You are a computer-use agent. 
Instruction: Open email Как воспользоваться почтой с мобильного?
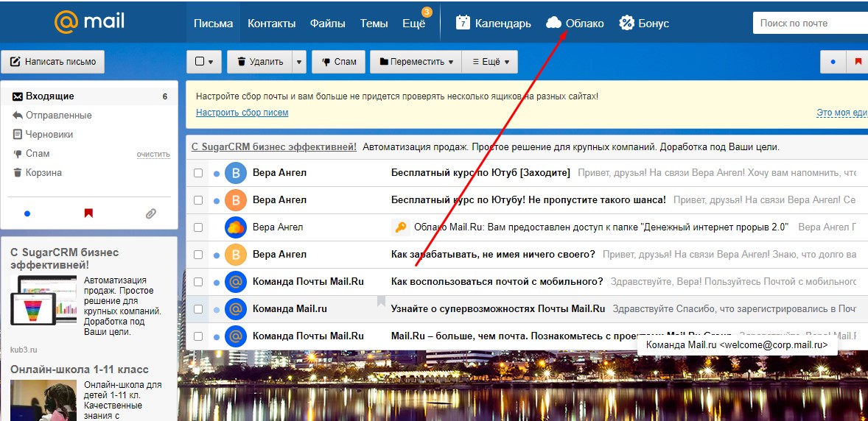497,282
